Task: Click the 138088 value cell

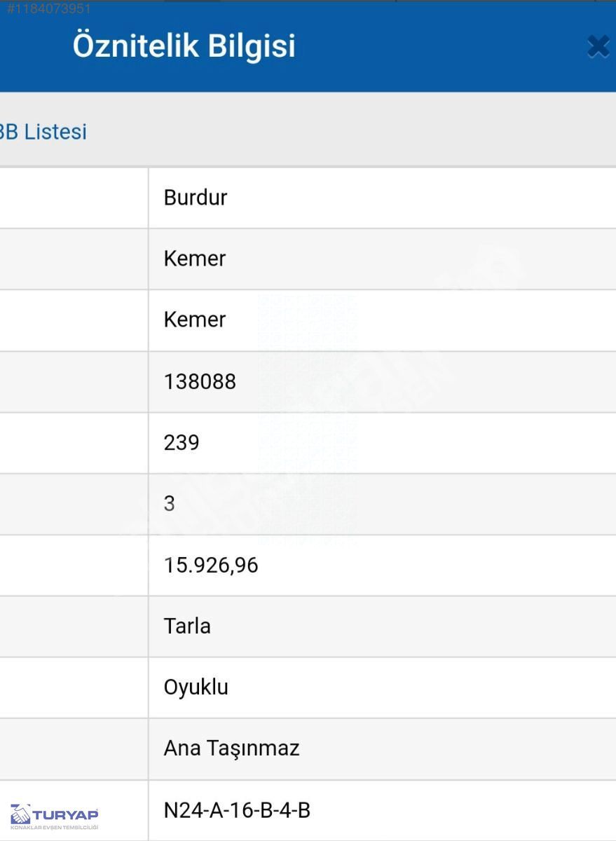Action: click(382, 381)
